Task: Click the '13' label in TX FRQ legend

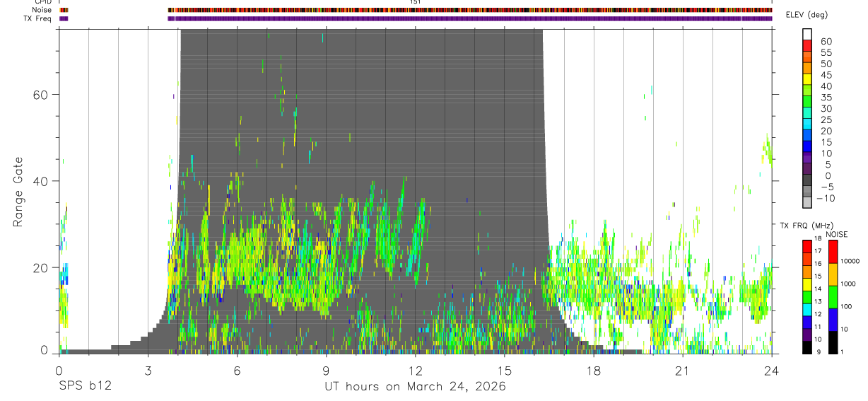Action: click(x=818, y=301)
